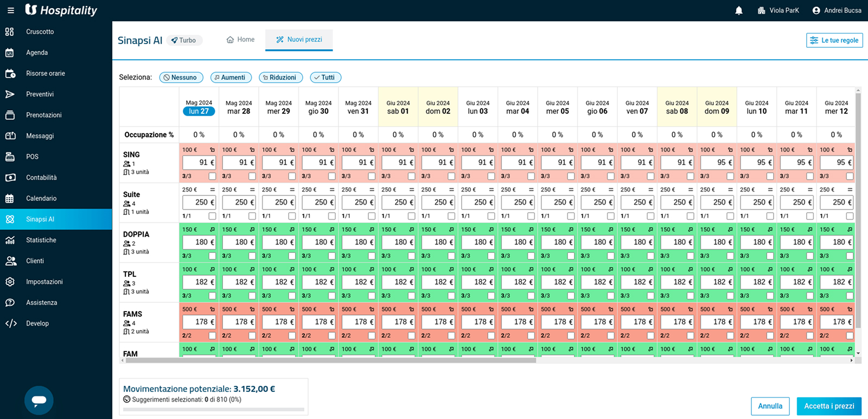Image resolution: width=868 pixels, height=419 pixels.
Task: Select the Aumenti filter chip
Action: point(231,78)
